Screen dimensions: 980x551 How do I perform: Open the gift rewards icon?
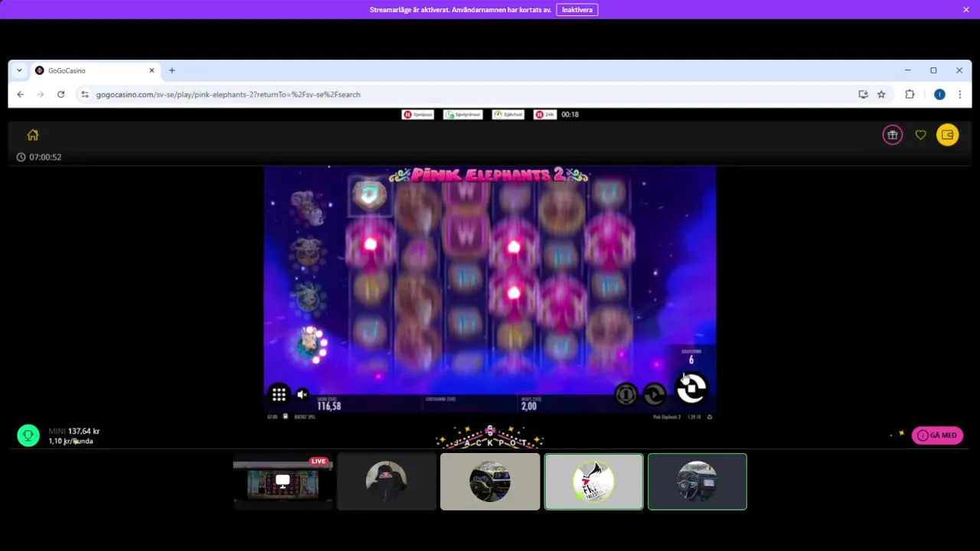pos(892,135)
